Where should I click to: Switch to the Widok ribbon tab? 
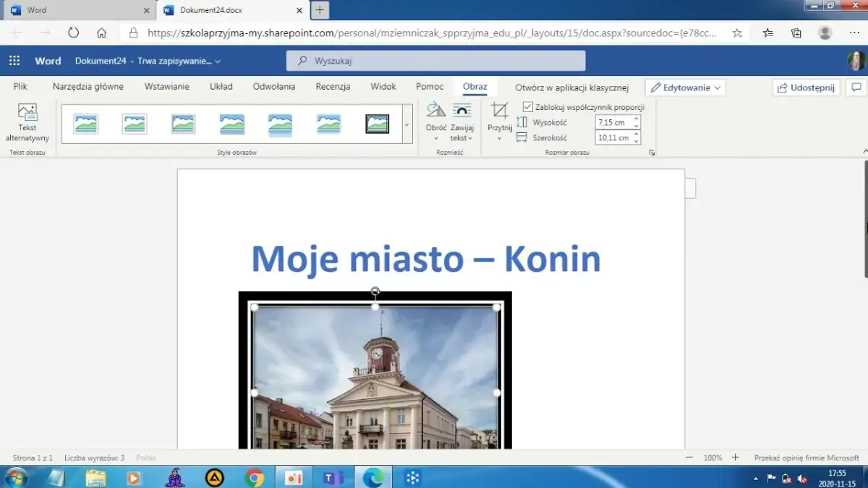(x=383, y=86)
